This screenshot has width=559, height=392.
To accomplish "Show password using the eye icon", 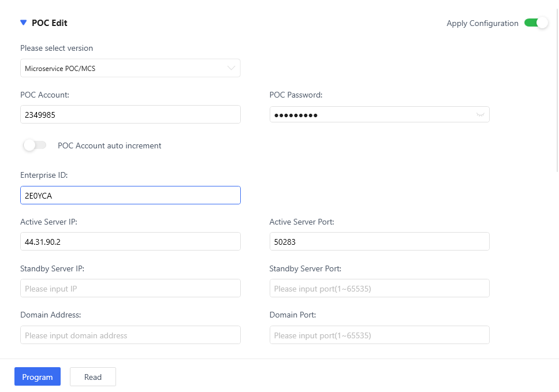I will 480,115.
